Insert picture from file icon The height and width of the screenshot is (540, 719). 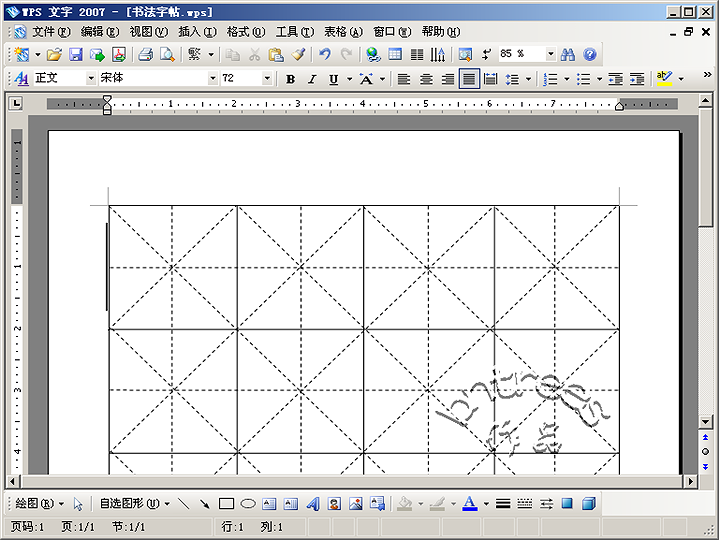(356, 504)
